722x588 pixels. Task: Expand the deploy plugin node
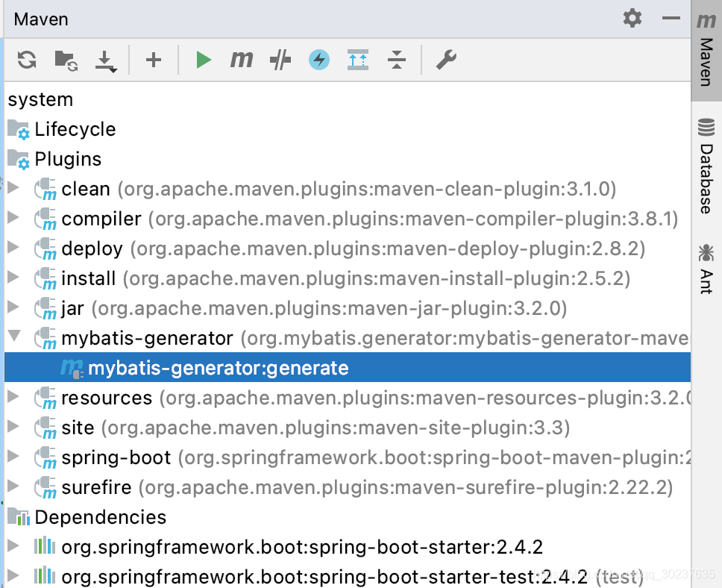(14, 247)
